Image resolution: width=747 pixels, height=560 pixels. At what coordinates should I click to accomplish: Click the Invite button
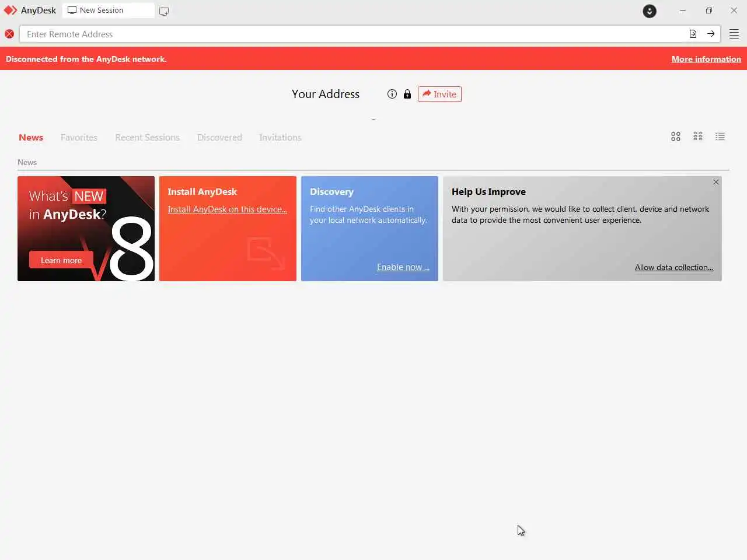439,94
